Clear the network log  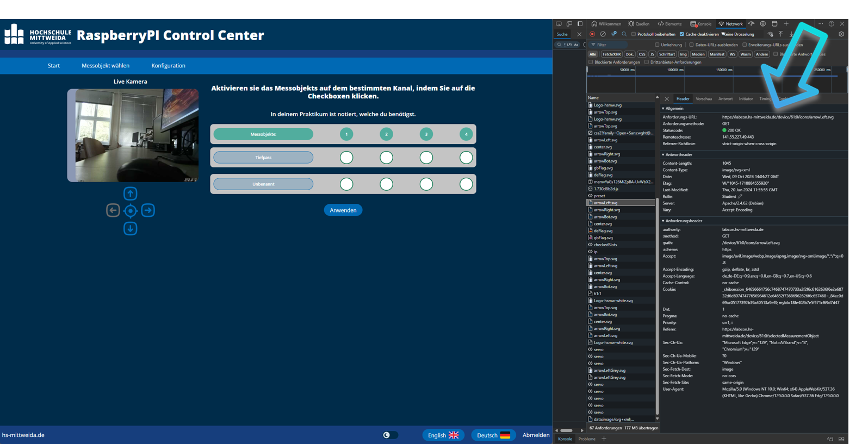tap(603, 34)
